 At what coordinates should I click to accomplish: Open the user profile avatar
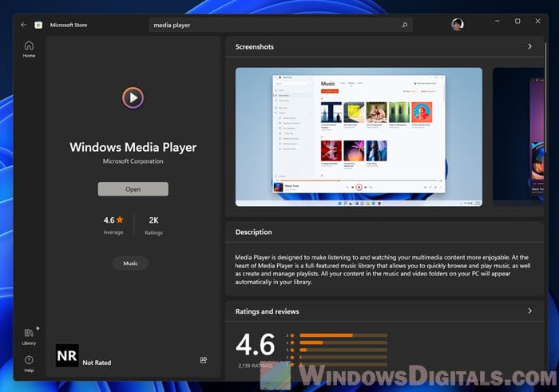coord(458,25)
